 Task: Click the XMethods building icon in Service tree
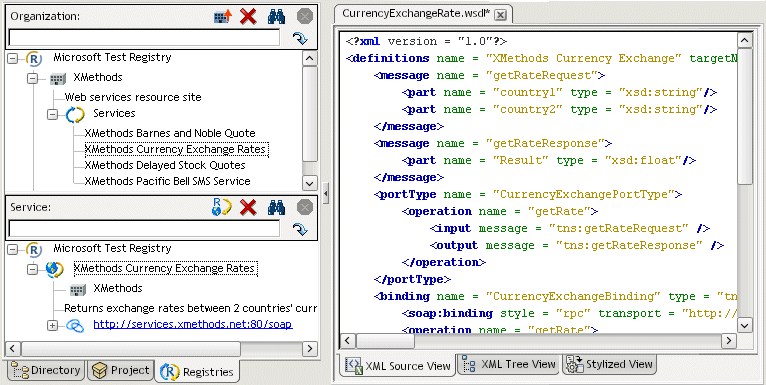(78, 289)
